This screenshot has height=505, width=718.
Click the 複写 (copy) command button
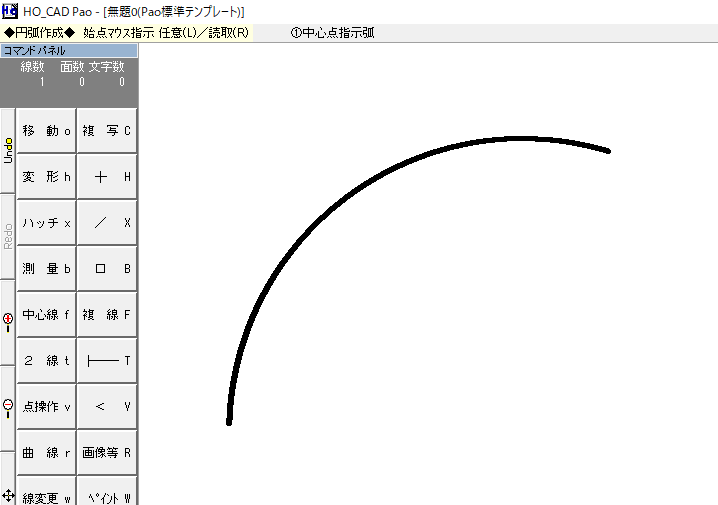(x=107, y=131)
